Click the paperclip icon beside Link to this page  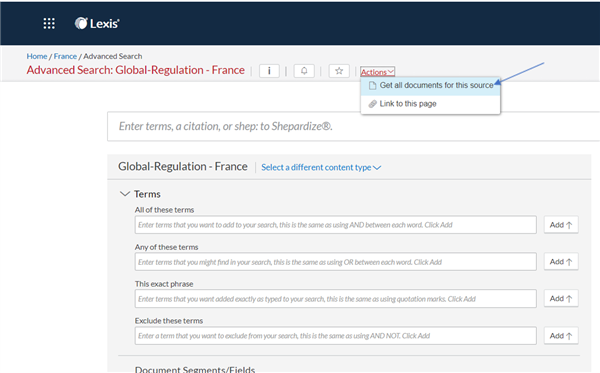coord(372,104)
